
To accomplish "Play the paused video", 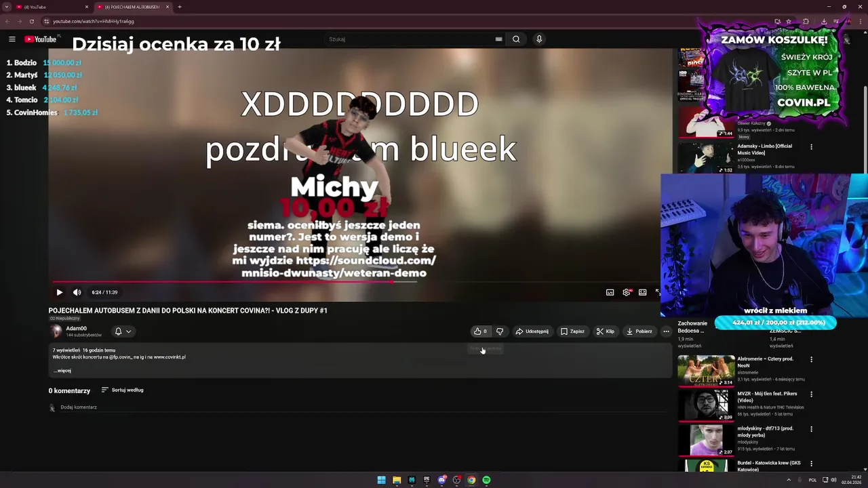I will click(59, 292).
